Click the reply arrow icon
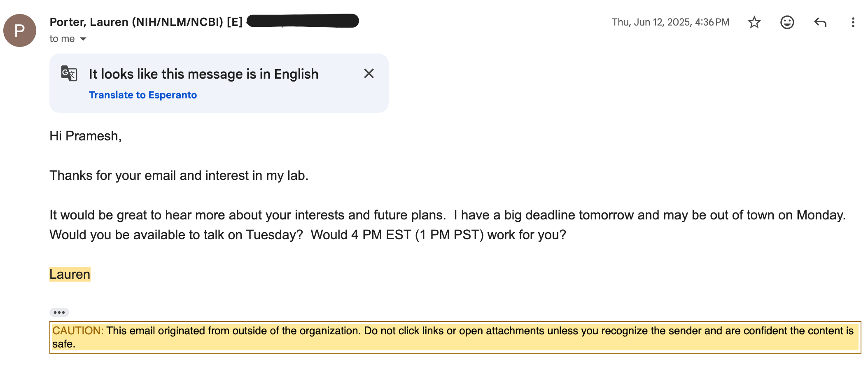Screen dimensions: 868x373 820,22
